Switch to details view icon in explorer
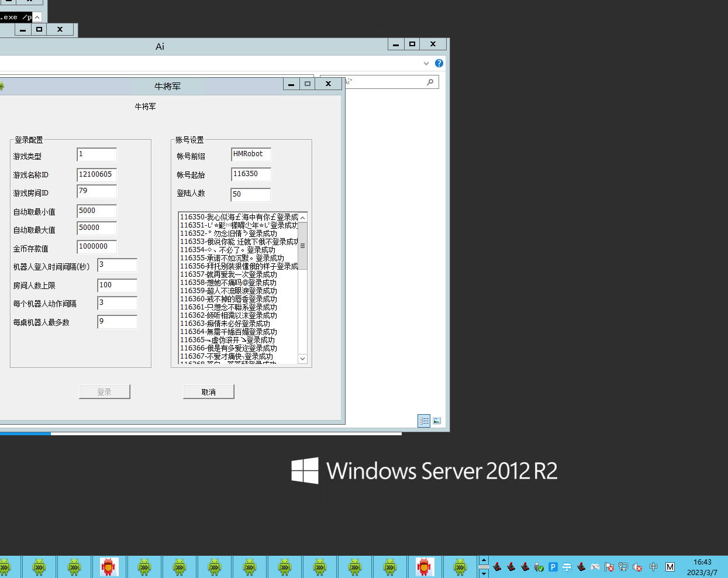The width and height of the screenshot is (728, 578). 424,421
